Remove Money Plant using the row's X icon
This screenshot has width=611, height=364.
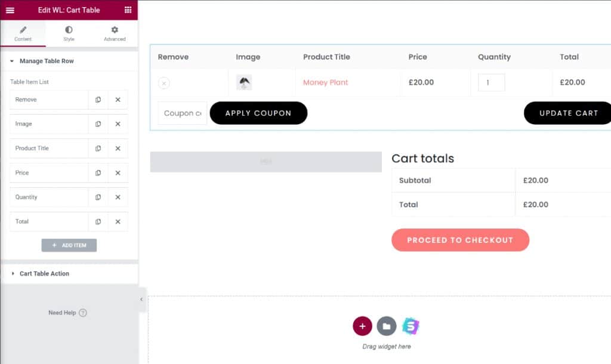point(163,83)
